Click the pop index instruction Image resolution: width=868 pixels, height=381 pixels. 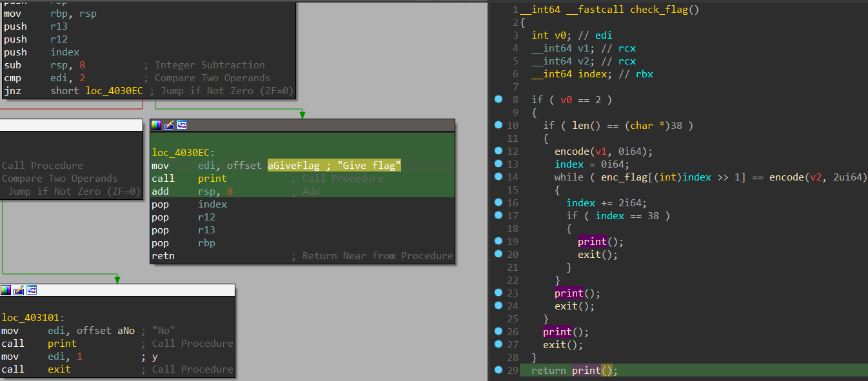(189, 204)
